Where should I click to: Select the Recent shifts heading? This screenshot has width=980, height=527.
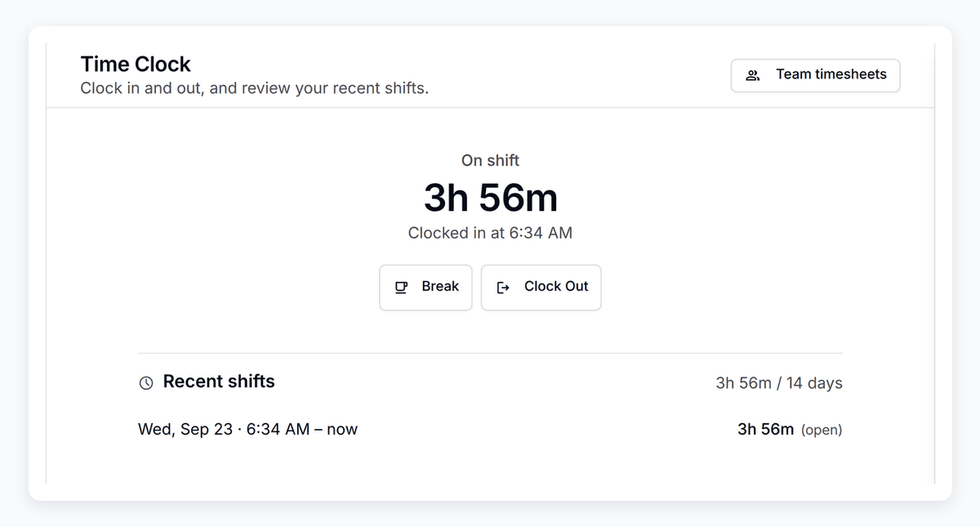point(219,382)
